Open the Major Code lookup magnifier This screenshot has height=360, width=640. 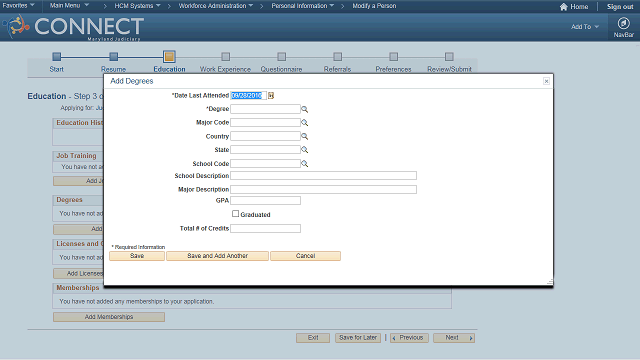(304, 123)
